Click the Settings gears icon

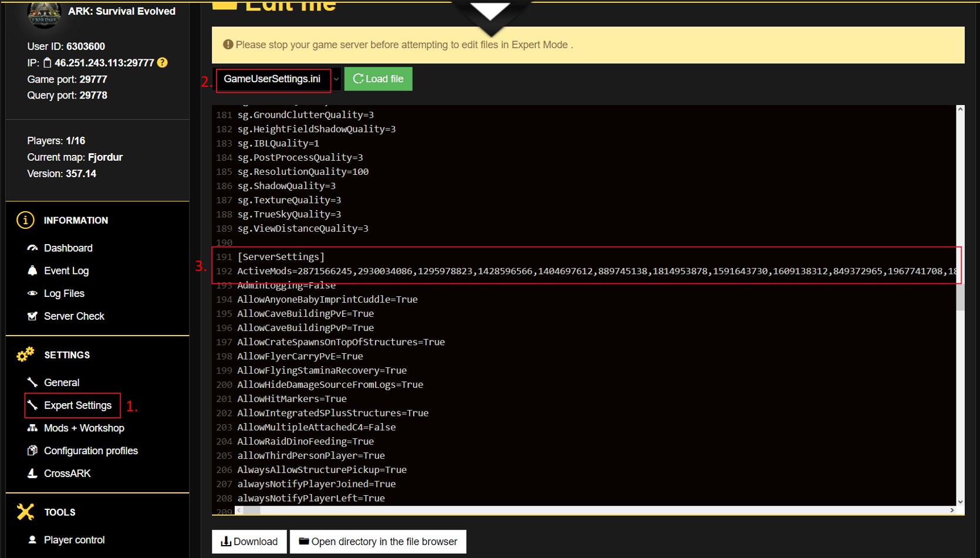(25, 355)
